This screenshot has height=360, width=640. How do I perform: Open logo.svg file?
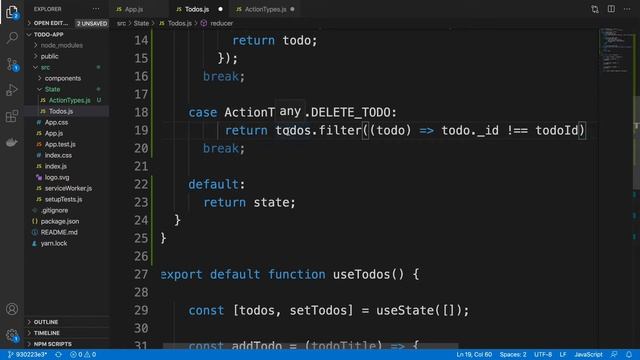coord(57,178)
